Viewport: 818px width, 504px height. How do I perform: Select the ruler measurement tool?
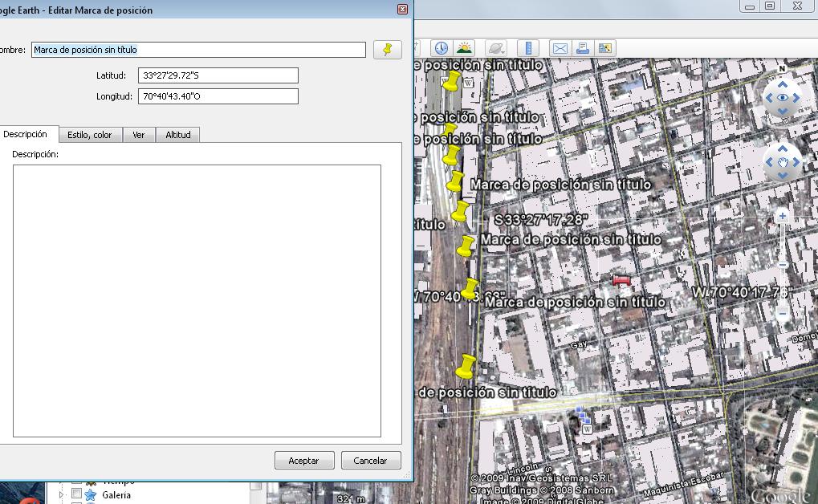pos(527,48)
